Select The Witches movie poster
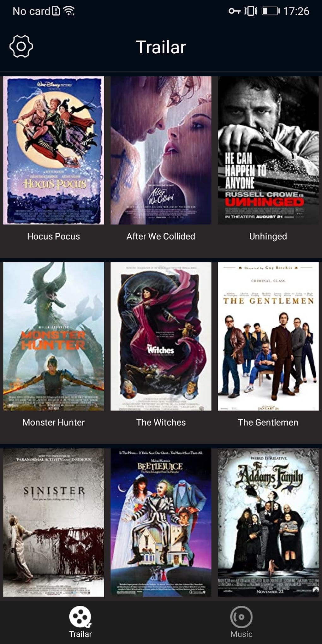Image resolution: width=322 pixels, height=644 pixels. (161, 337)
